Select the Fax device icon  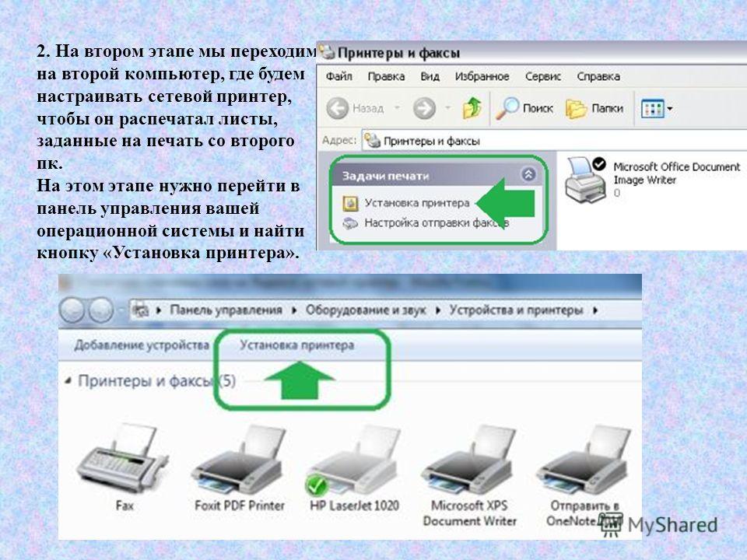(122, 458)
